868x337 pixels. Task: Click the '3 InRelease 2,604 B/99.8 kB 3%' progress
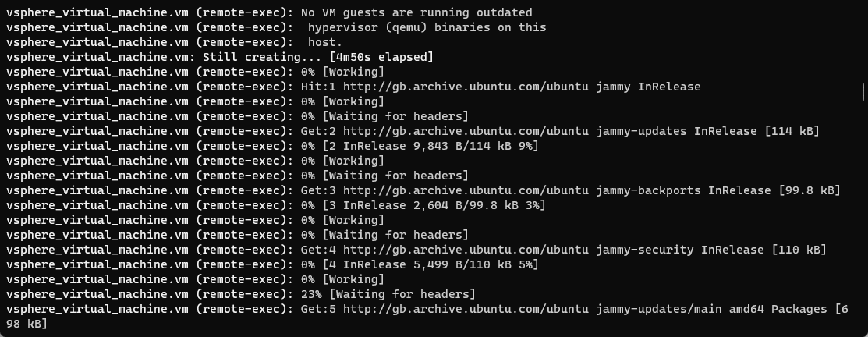[x=434, y=205]
